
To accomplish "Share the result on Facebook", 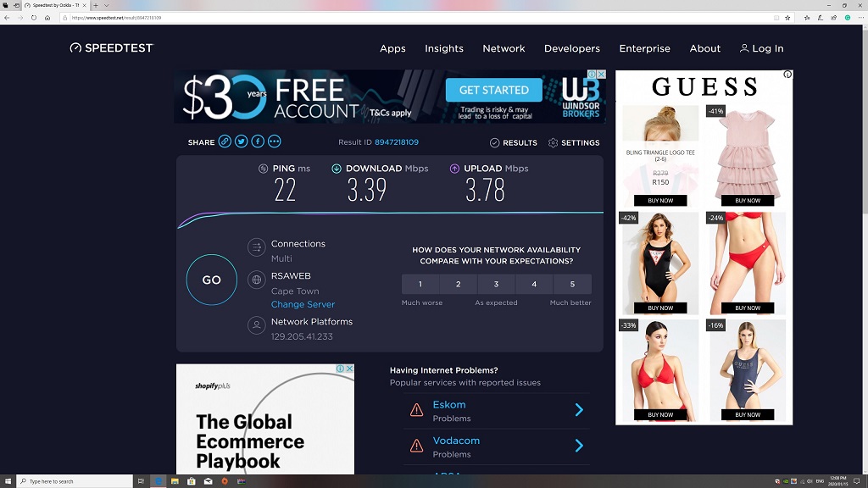I will [258, 141].
